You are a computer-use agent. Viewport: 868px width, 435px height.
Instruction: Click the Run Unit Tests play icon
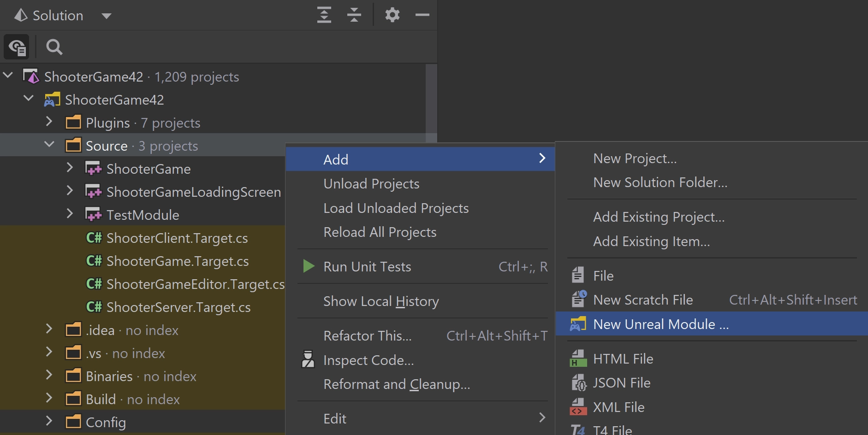(309, 266)
